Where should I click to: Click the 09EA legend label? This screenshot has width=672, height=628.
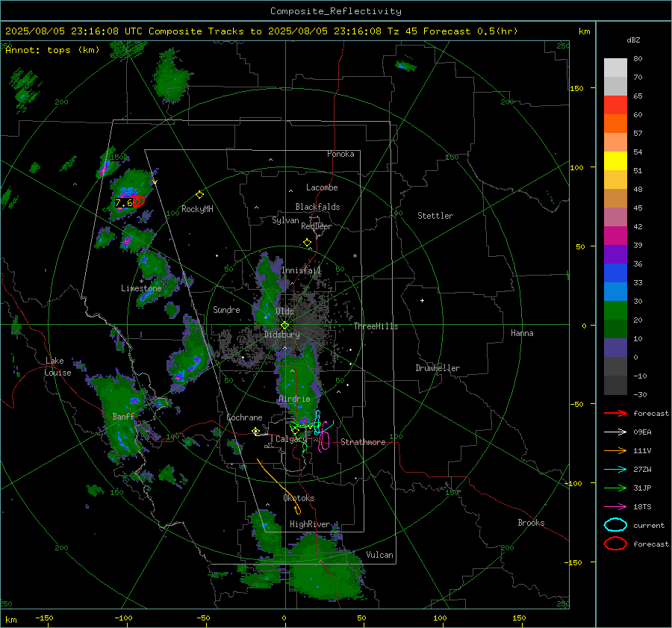point(642,432)
